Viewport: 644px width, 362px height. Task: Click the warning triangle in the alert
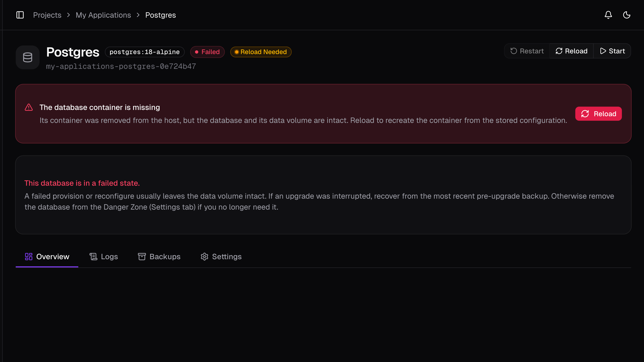pyautogui.click(x=29, y=107)
